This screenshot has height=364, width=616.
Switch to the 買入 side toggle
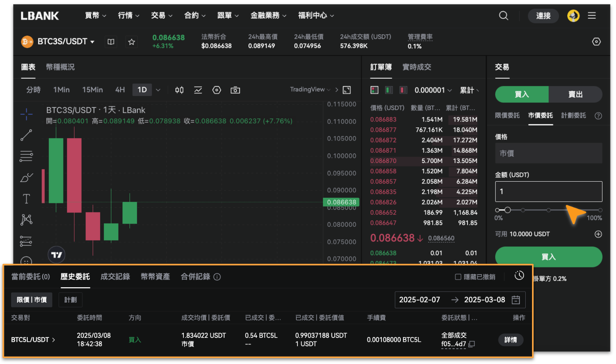tap(522, 95)
